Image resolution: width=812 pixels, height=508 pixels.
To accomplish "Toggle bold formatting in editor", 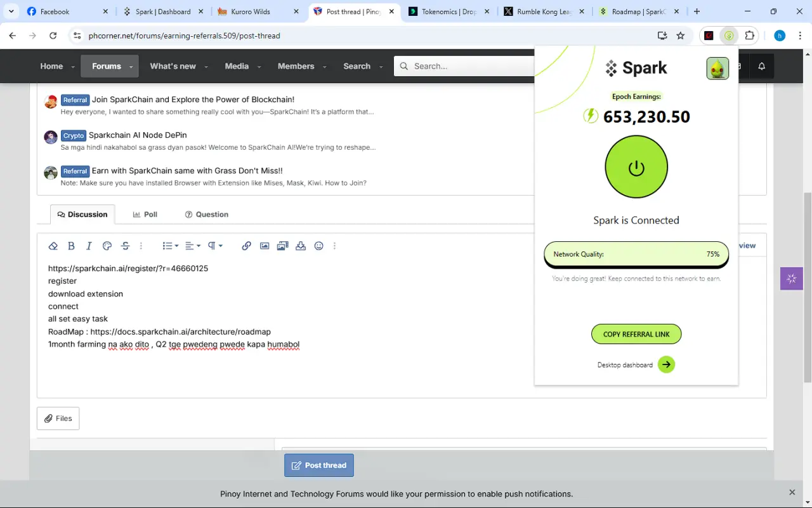I will coord(71,246).
